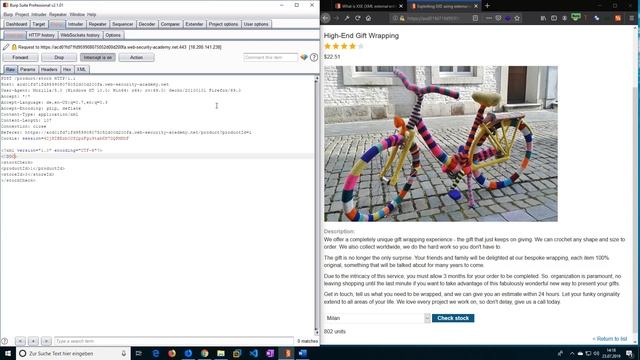Switch to XML view of request
Screen dimensions: 640x360
point(81,69)
